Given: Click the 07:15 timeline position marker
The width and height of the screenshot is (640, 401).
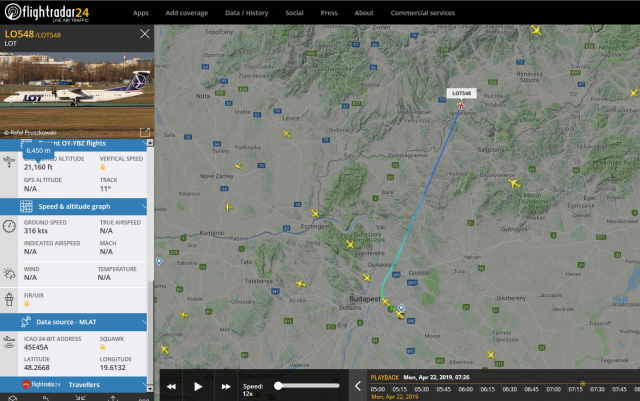Looking at the screenshot, I should (x=582, y=383).
